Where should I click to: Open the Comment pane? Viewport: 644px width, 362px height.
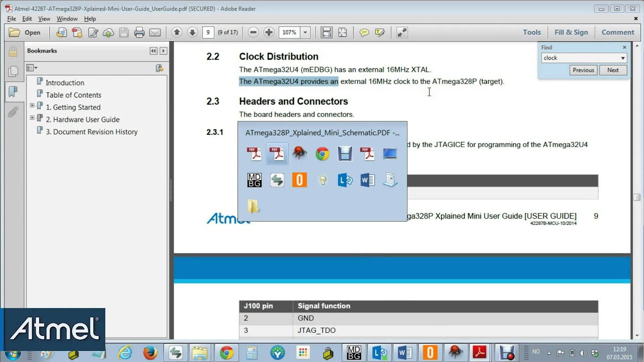tap(618, 32)
